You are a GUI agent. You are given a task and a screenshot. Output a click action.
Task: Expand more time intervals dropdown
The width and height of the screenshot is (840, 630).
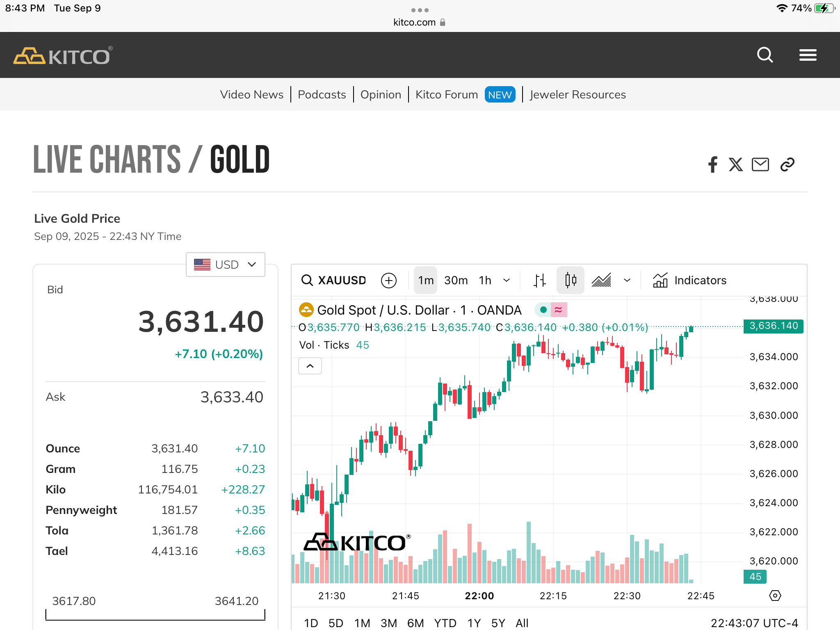[x=507, y=281]
